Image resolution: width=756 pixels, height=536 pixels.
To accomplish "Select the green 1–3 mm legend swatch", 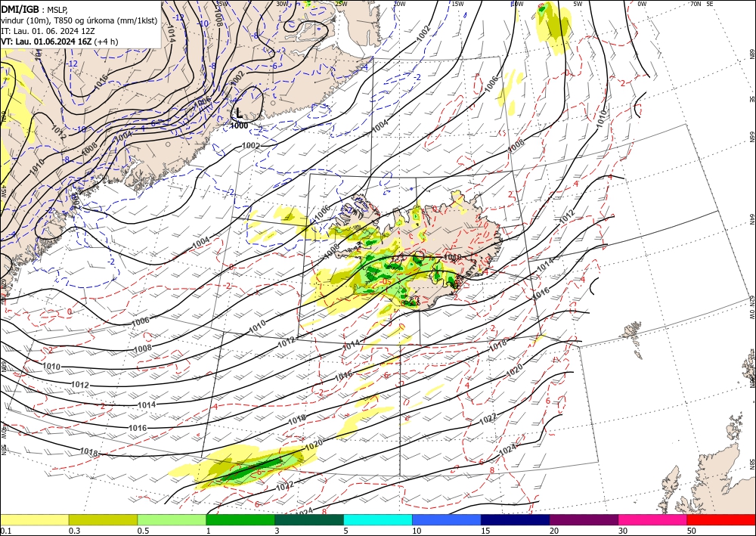I will [x=240, y=519].
